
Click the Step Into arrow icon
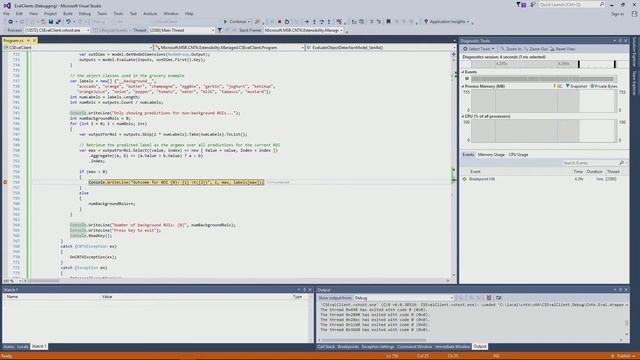(314, 22)
